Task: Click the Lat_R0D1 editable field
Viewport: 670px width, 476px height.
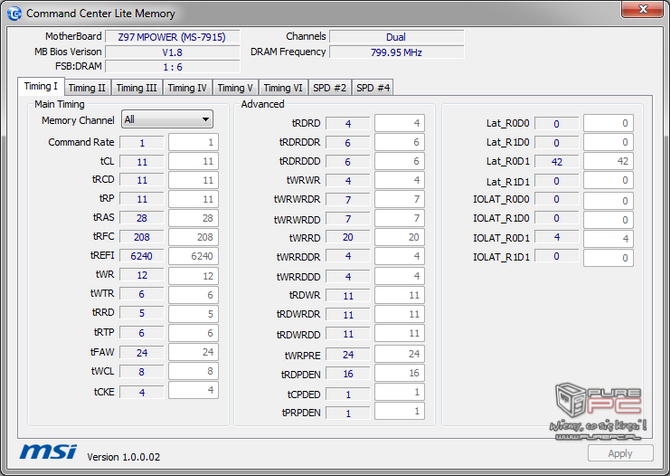Action: coord(608,162)
